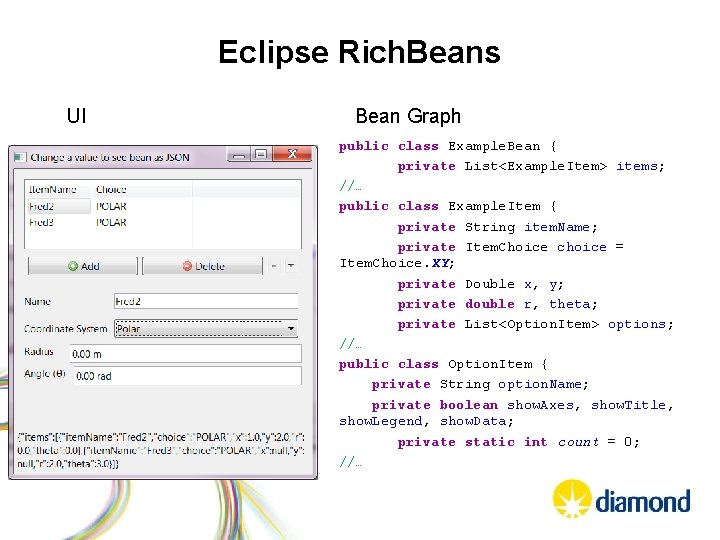This screenshot has height=540, width=720.
Task: Close the JSON bean dialog window
Action: 292,154
